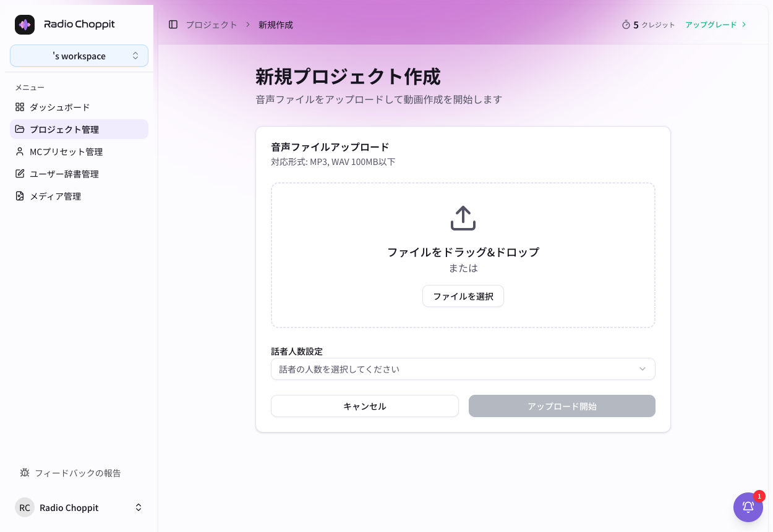Expand the Radio Choppit account menu
The height and width of the screenshot is (532, 773).
79,507
